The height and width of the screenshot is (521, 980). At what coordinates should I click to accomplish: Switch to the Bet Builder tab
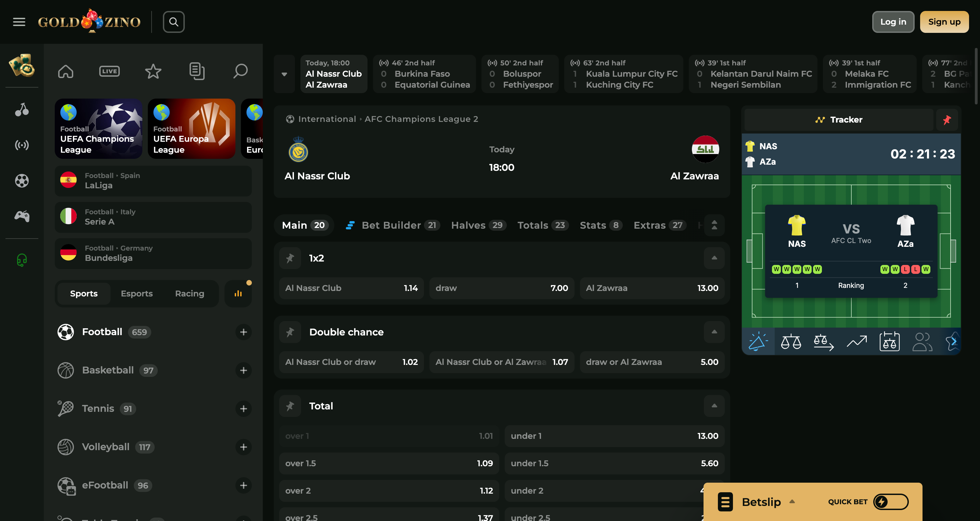(392, 225)
